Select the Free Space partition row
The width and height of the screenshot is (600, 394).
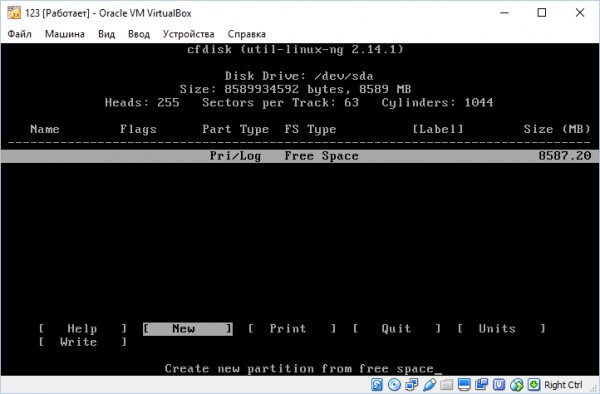click(x=300, y=156)
